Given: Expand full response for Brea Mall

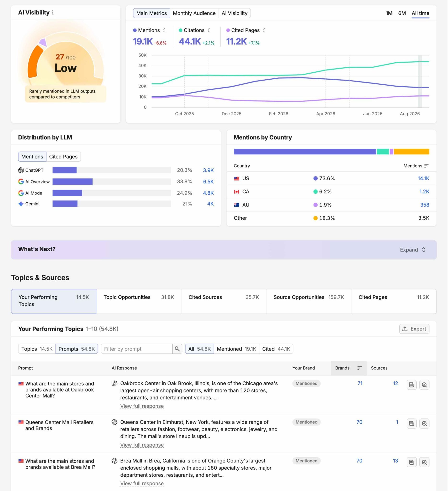Looking at the screenshot, I should [142, 484].
